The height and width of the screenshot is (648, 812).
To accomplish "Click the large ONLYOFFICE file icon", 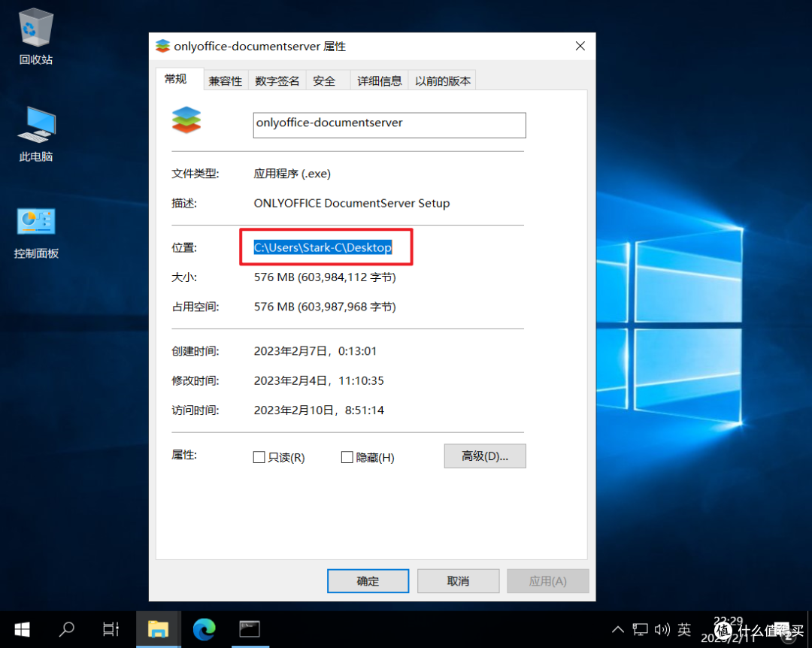I will pyautogui.click(x=186, y=120).
